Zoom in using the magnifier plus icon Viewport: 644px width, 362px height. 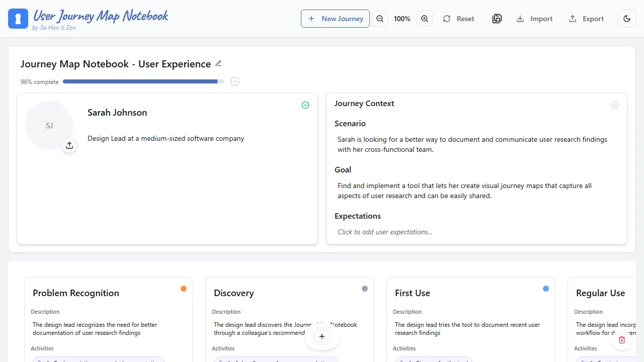425,19
